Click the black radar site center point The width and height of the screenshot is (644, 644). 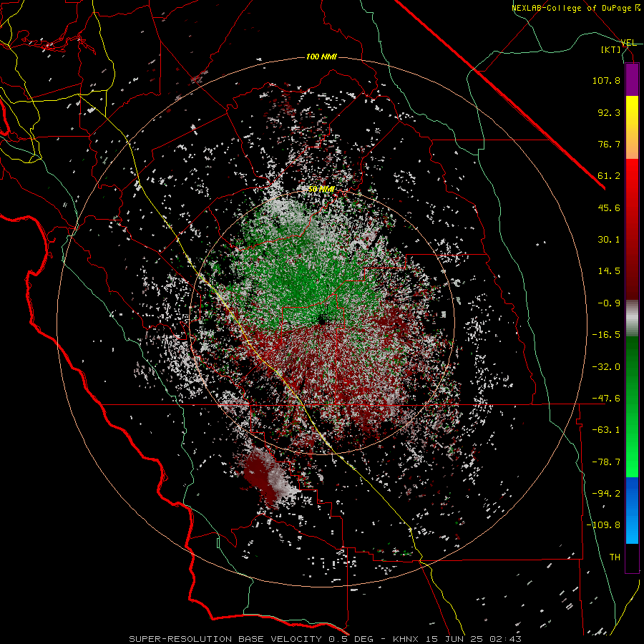(x=322, y=318)
